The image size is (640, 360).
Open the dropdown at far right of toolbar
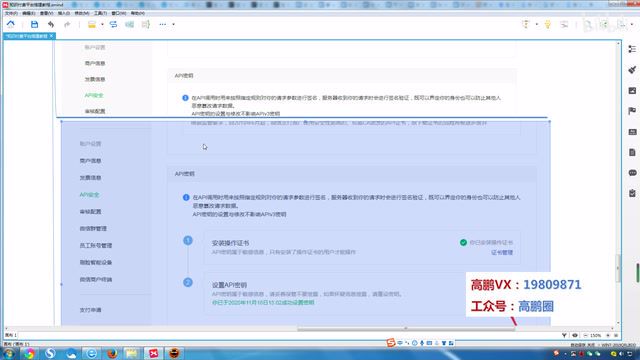coord(632,24)
